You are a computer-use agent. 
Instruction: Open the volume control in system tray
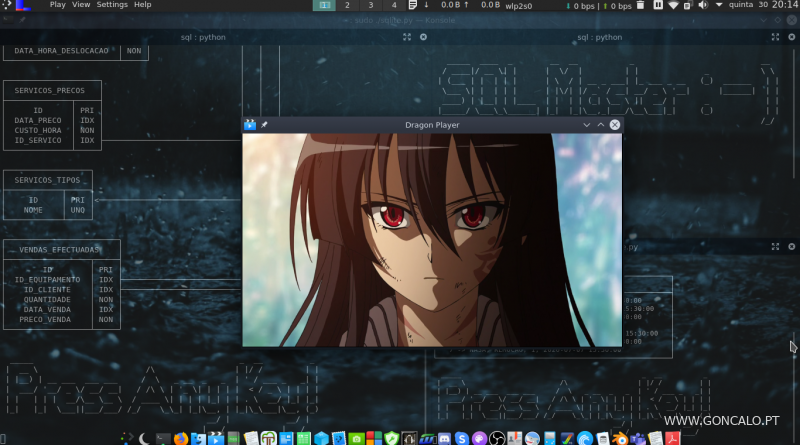(x=701, y=5)
